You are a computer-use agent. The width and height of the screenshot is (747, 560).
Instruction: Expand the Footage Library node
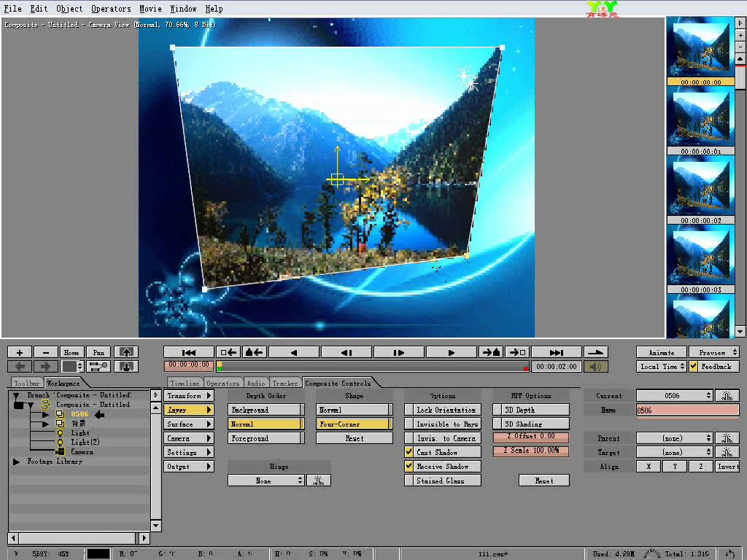click(x=16, y=462)
